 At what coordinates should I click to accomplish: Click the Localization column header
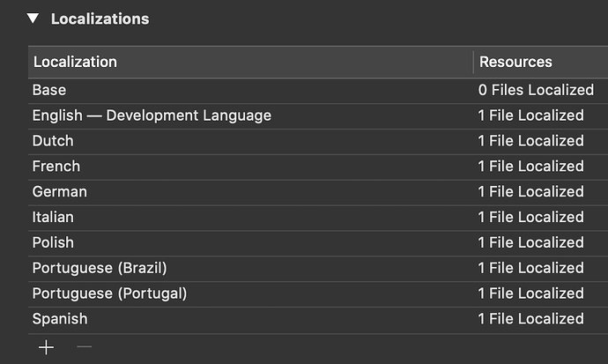tap(75, 62)
